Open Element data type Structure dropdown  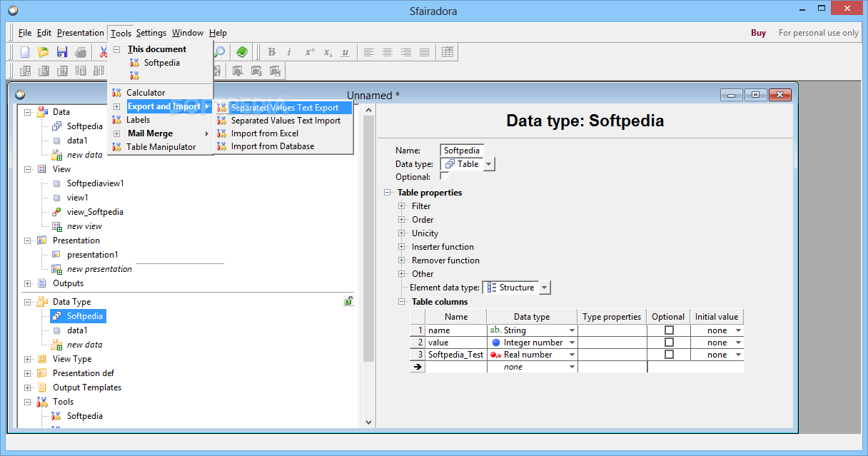(544, 288)
